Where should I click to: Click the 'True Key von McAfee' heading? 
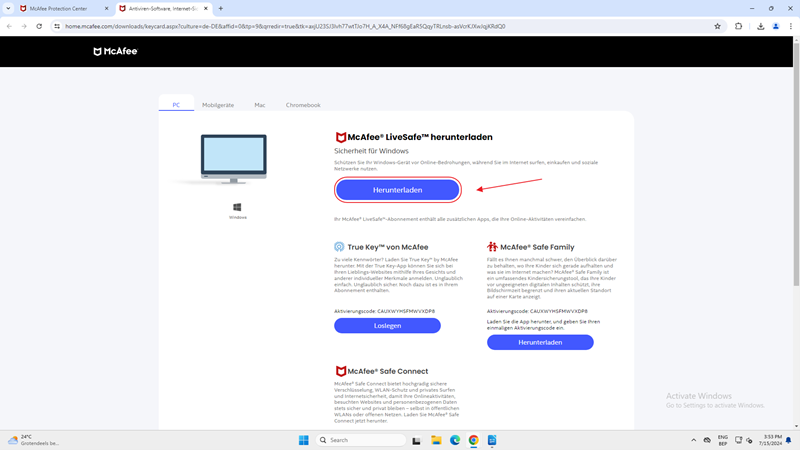pos(388,247)
